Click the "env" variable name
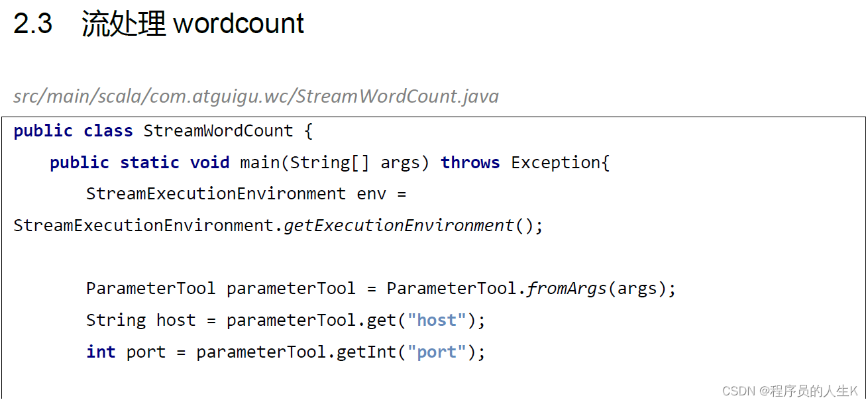 click(x=372, y=194)
